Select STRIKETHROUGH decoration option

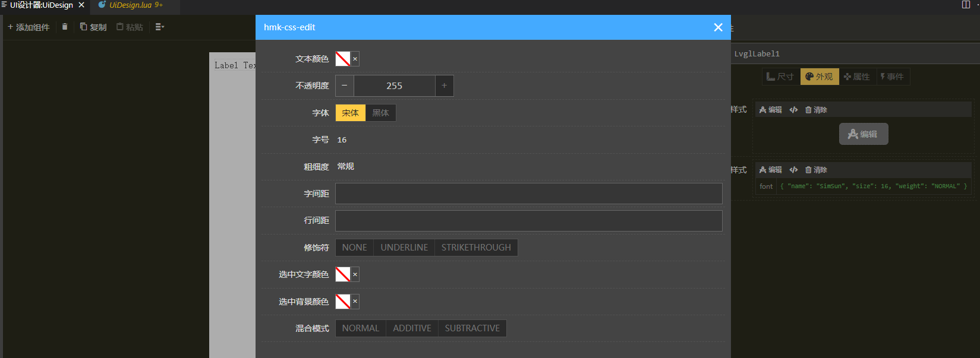click(x=476, y=248)
